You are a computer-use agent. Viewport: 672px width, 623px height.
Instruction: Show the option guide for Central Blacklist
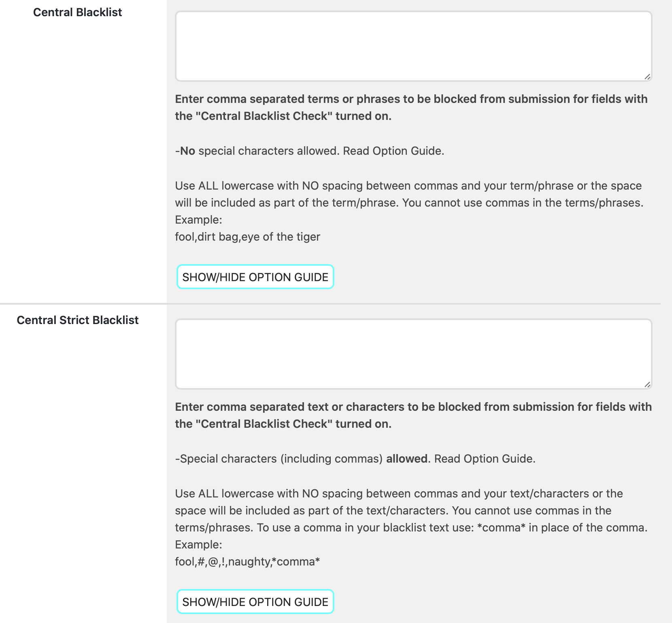(255, 277)
